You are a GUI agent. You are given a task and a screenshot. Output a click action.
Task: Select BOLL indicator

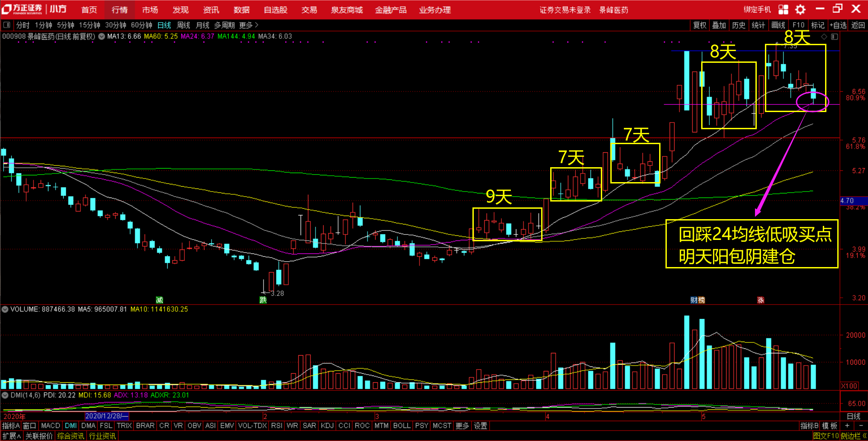pyautogui.click(x=401, y=426)
